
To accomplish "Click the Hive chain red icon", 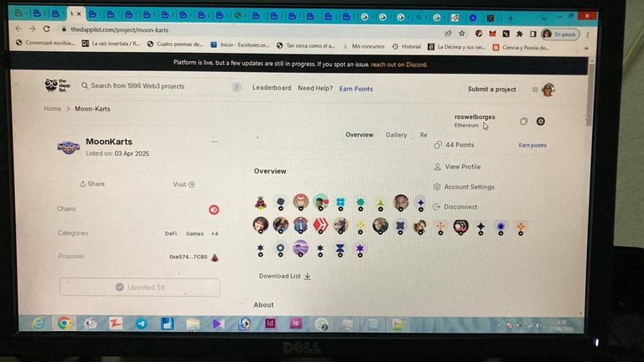I will 214,209.
